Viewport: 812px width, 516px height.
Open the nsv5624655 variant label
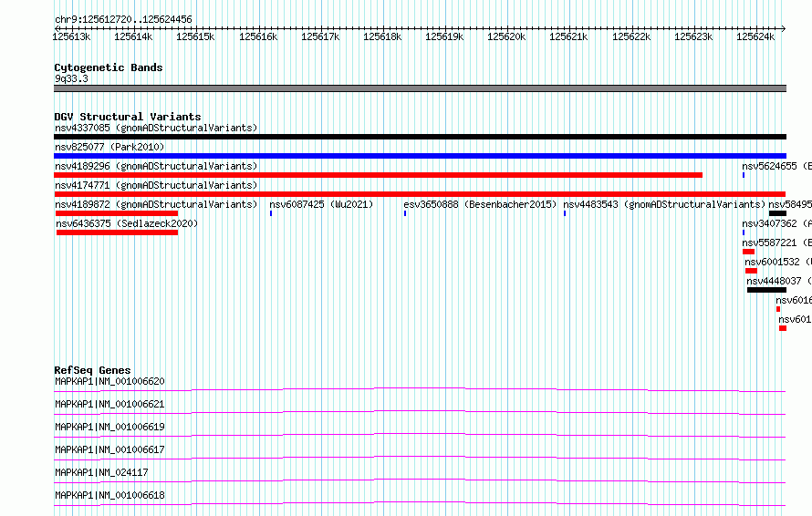pyautogui.click(x=776, y=166)
